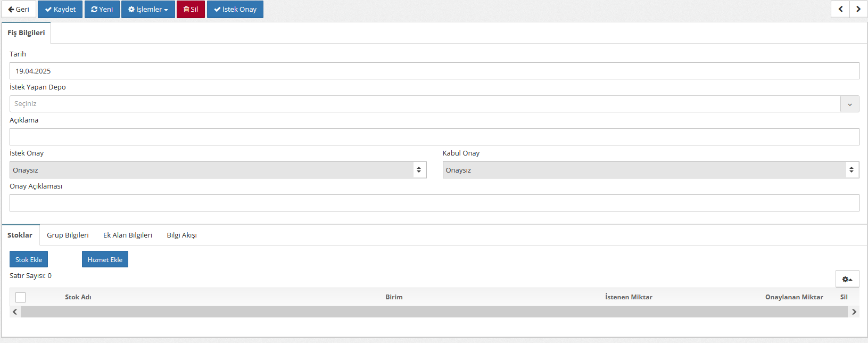
Task: Click the Açıklama text field
Action: tap(434, 137)
